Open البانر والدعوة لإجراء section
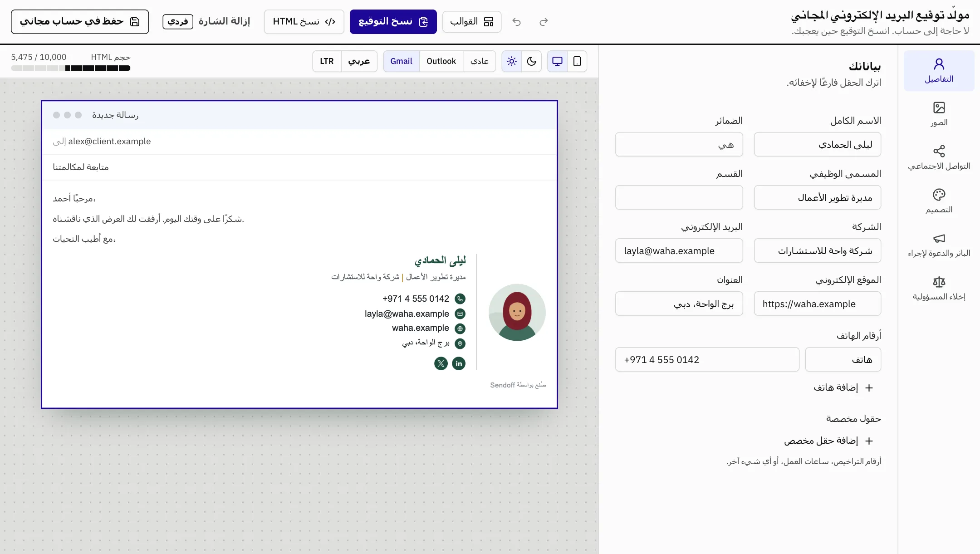This screenshot has width=980, height=554. (x=939, y=245)
